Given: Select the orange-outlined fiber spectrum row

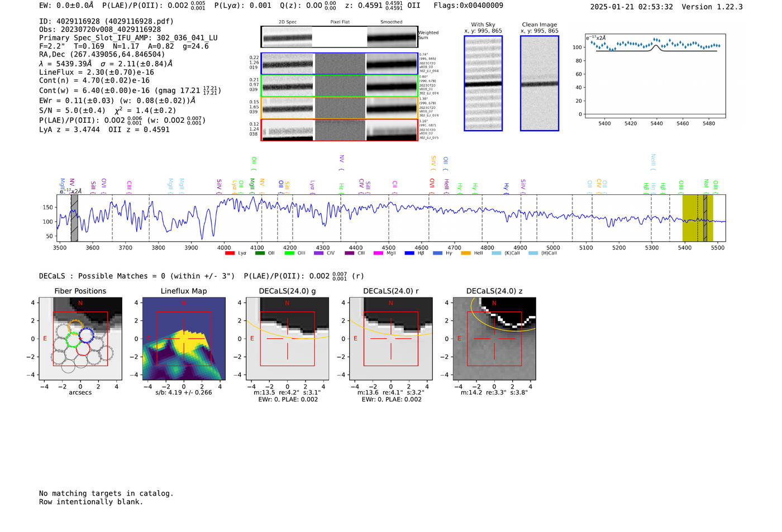Looking at the screenshot, I should pos(339,108).
